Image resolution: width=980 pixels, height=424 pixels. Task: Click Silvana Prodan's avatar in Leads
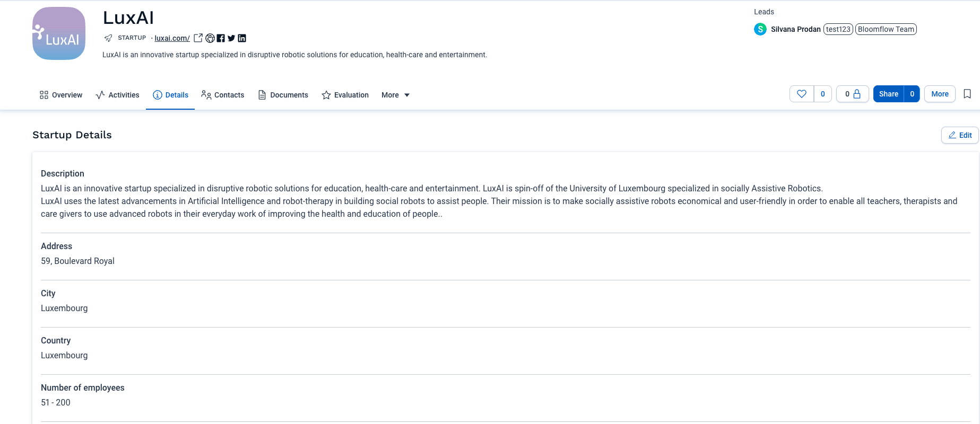point(760,29)
